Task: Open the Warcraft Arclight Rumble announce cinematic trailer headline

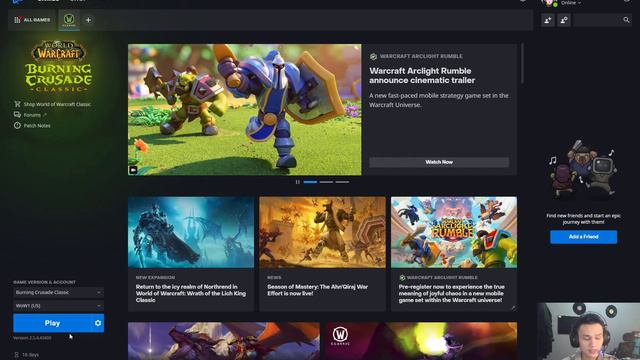Action: 422,76
